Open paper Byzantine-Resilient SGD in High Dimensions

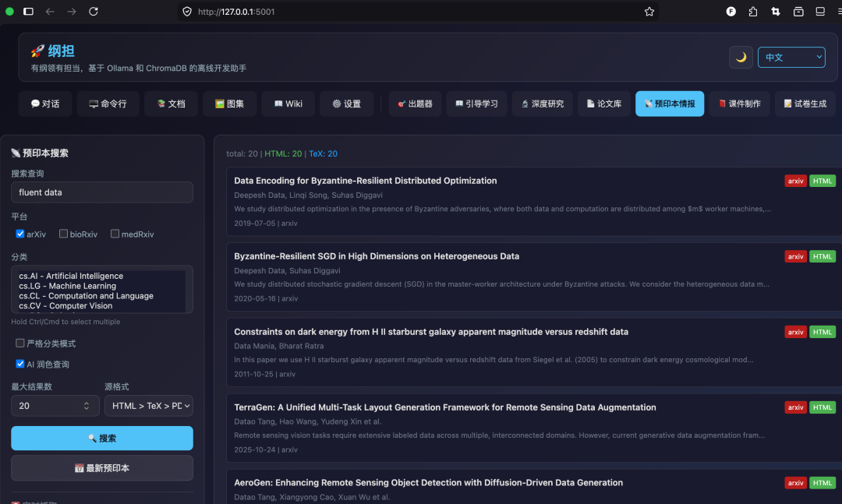click(x=377, y=256)
